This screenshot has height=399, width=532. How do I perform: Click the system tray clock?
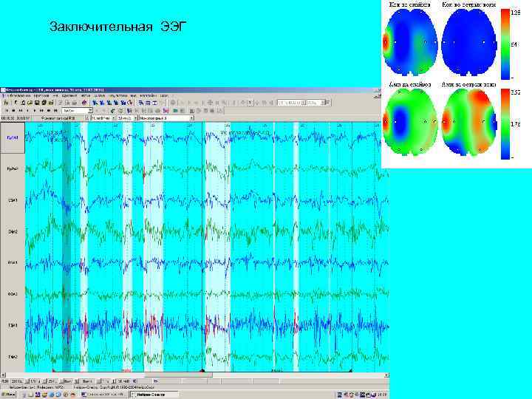click(383, 395)
